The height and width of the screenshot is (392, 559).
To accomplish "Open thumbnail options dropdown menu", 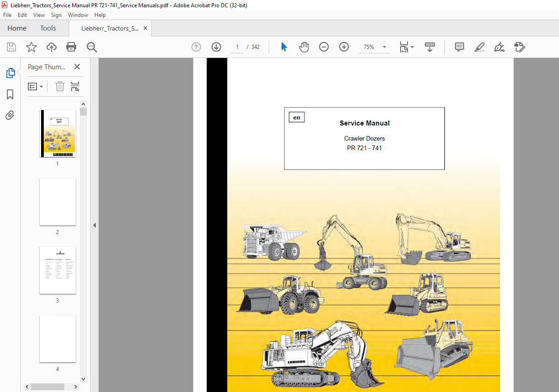I will tap(36, 86).
